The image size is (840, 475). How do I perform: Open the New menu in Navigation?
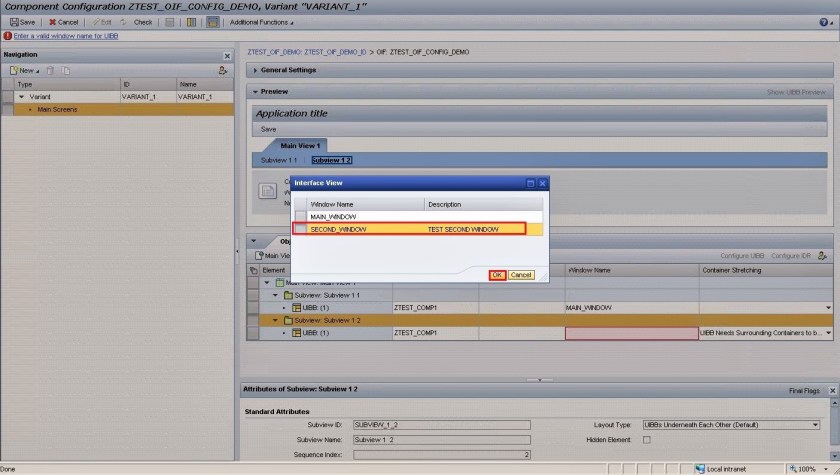tap(25, 70)
